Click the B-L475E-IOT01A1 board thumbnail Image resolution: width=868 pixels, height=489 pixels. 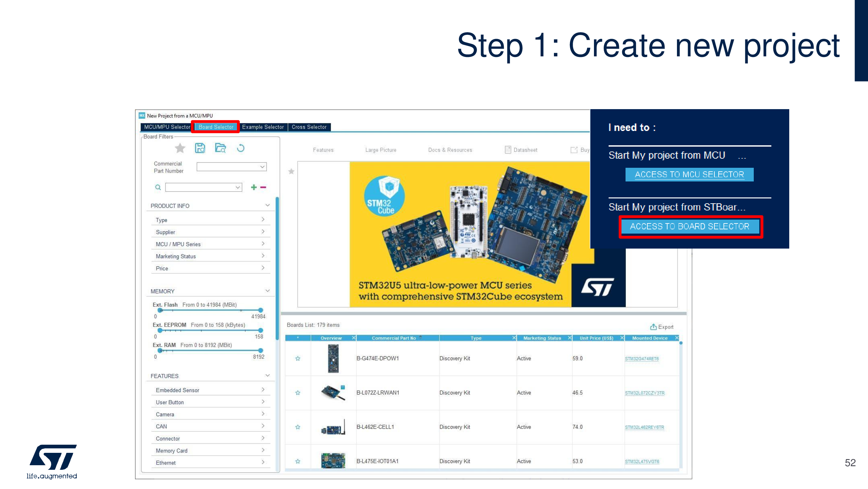[x=333, y=461]
